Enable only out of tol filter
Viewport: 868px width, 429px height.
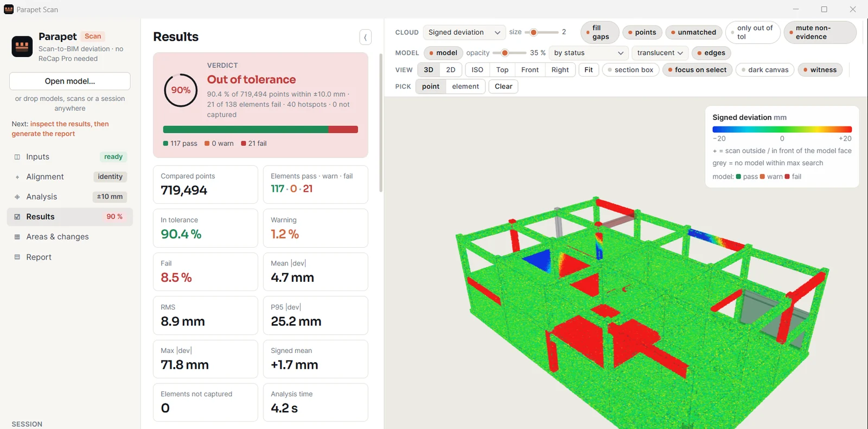[753, 33]
